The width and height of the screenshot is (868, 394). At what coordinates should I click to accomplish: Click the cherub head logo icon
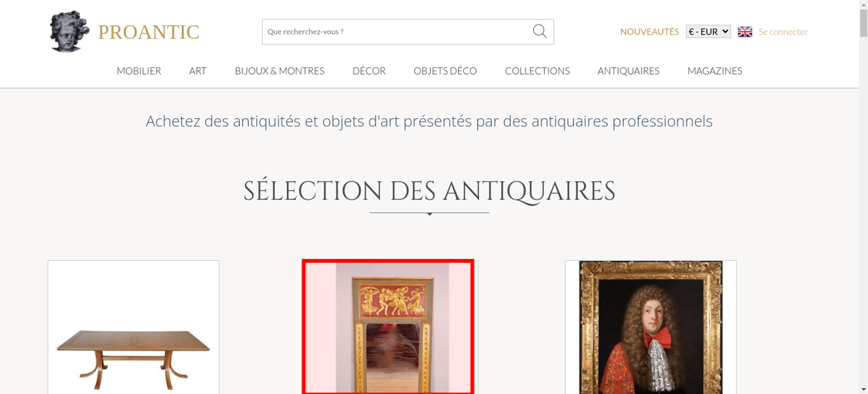(69, 31)
